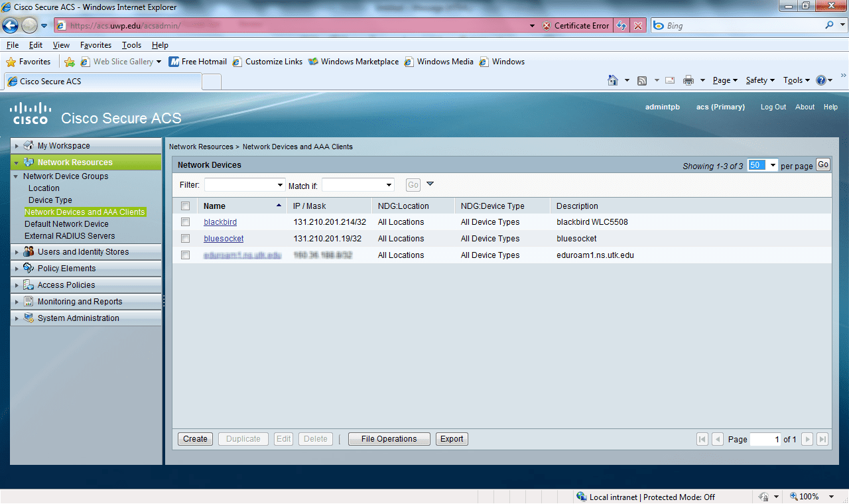Collapse the Network Device Groups tree node
Image resolution: width=849 pixels, height=504 pixels.
coord(16,176)
